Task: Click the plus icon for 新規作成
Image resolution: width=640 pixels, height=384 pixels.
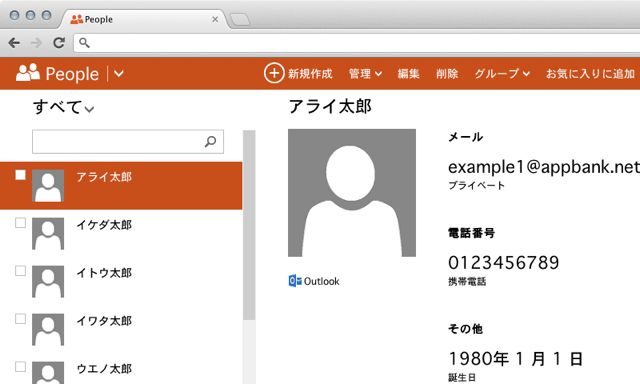Action: click(274, 73)
